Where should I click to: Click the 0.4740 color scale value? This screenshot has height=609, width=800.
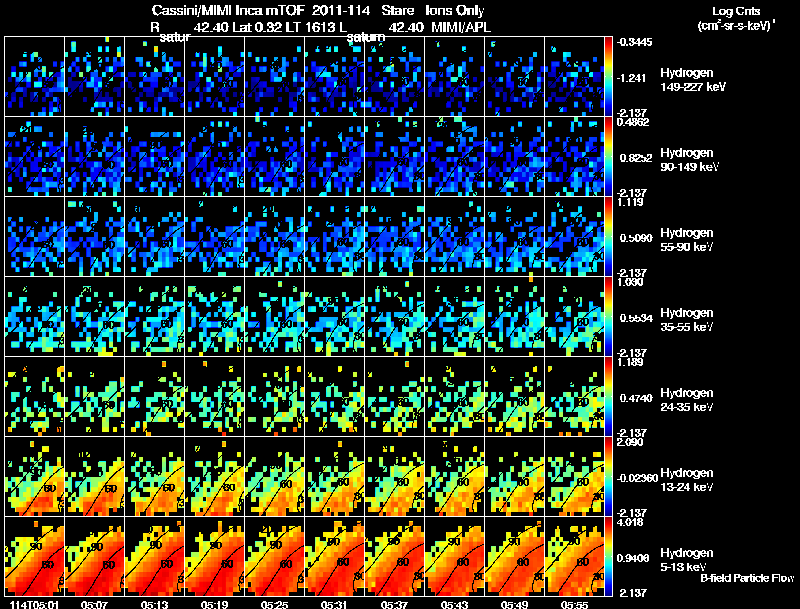click(636, 398)
